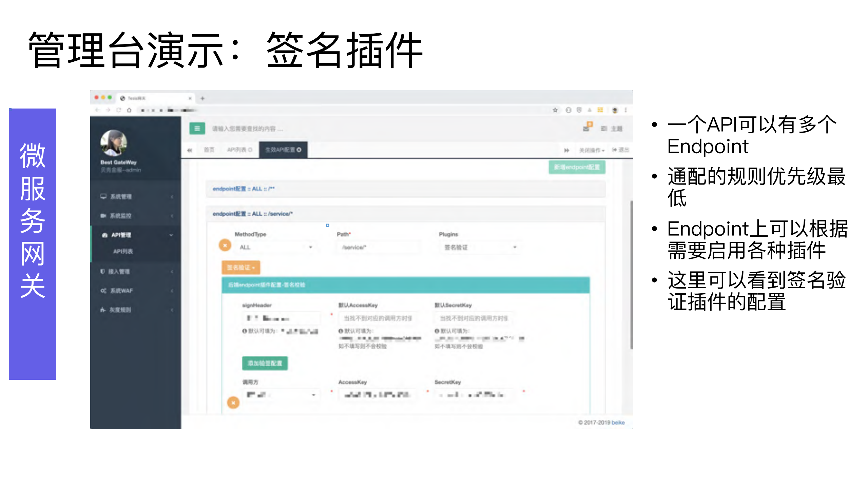Click the green hamburger menu button
Screen dimensions: 868x488
coord(197,129)
